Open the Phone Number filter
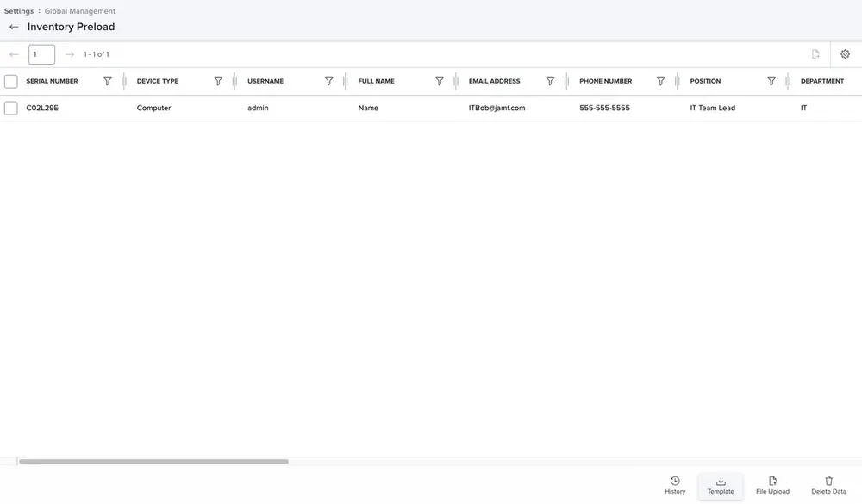This screenshot has height=504, width=862. click(x=661, y=80)
